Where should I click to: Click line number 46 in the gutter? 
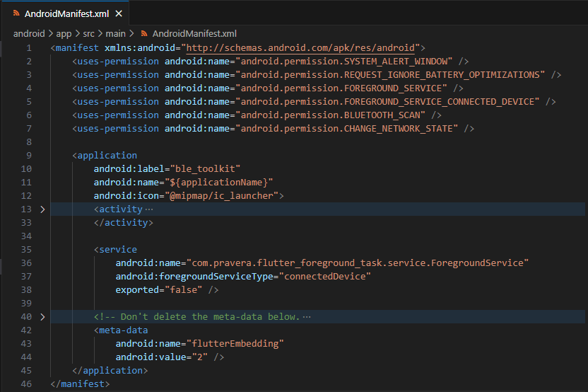[x=26, y=384]
